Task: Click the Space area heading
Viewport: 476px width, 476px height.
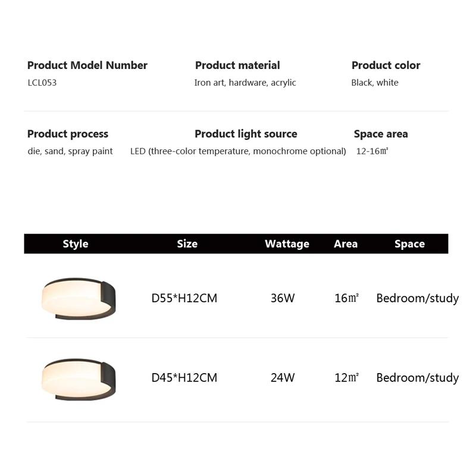Action: tap(381, 134)
